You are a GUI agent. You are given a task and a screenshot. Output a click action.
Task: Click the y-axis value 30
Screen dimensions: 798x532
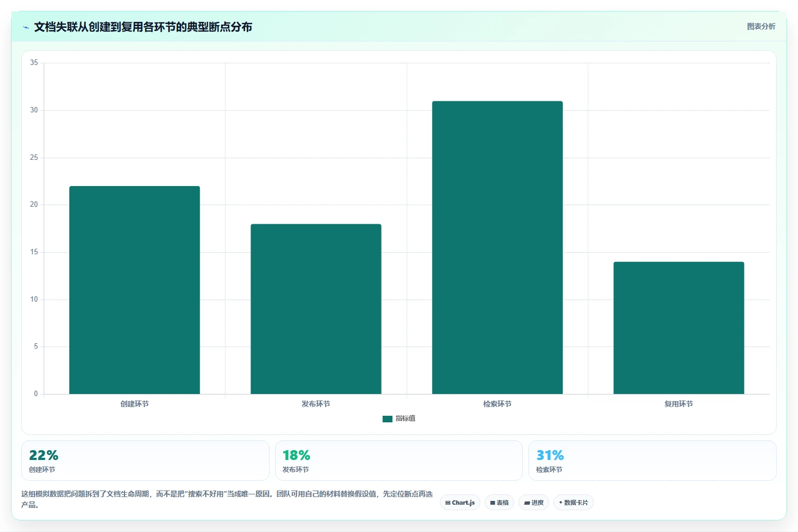tap(34, 110)
